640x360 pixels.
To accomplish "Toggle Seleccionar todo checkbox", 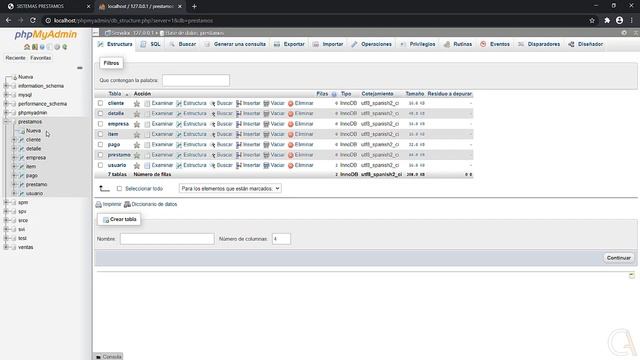I will [x=119, y=189].
